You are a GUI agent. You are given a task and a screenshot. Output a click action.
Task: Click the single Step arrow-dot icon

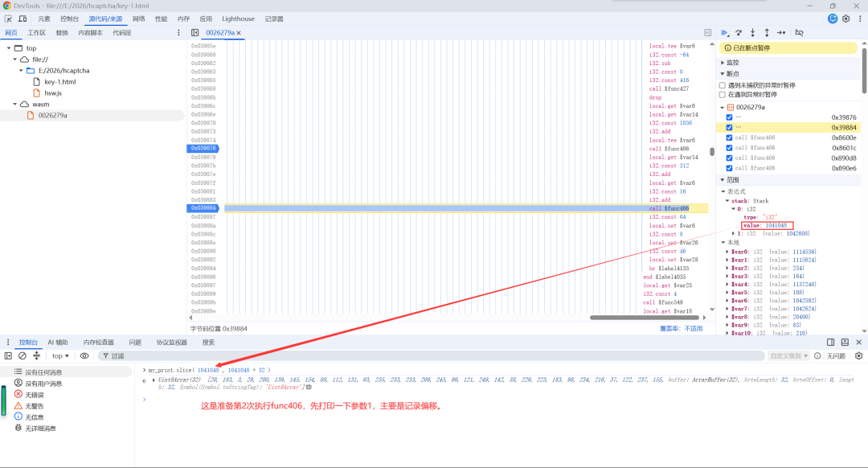coord(781,33)
